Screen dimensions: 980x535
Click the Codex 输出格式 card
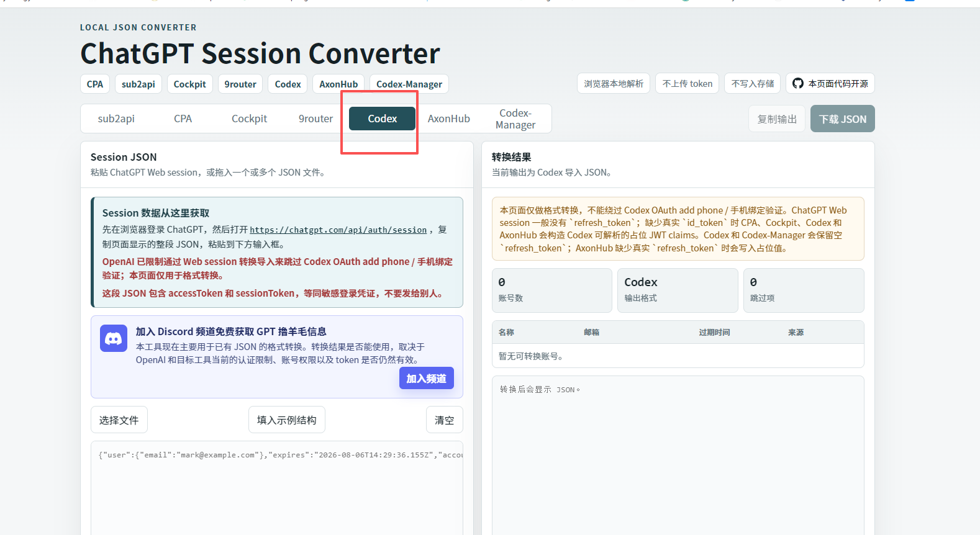pyautogui.click(x=678, y=290)
